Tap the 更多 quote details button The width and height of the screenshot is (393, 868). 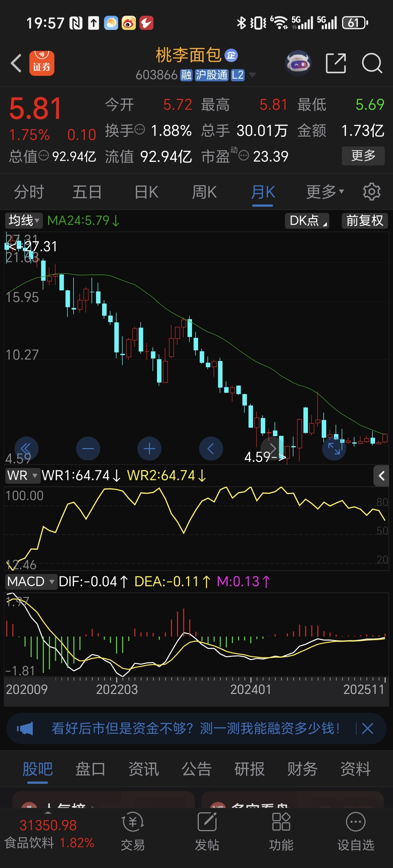[x=363, y=156]
